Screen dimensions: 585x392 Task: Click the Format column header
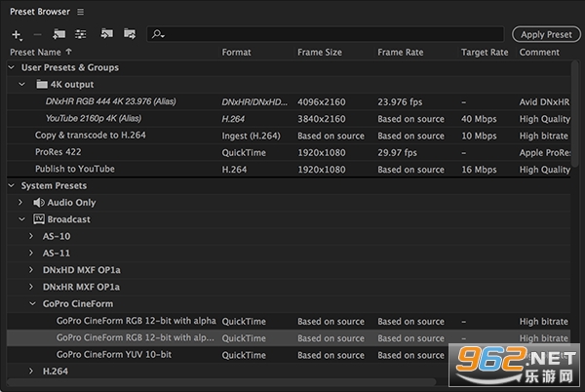(x=236, y=53)
